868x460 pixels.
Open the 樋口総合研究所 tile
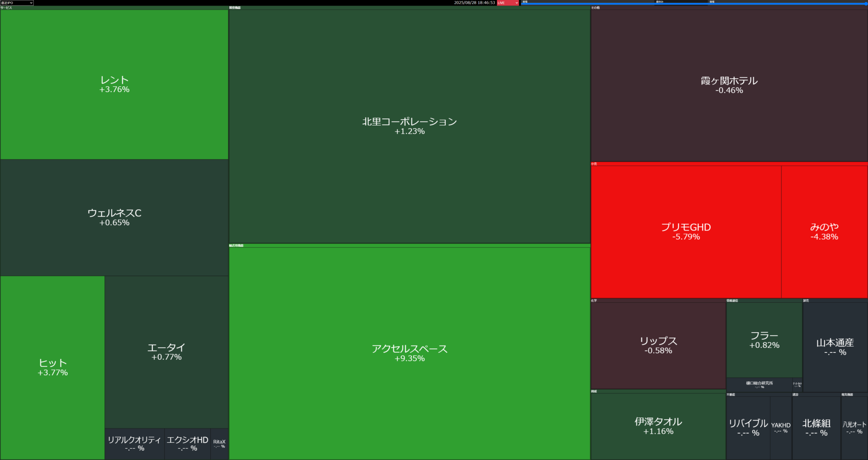tap(759, 385)
